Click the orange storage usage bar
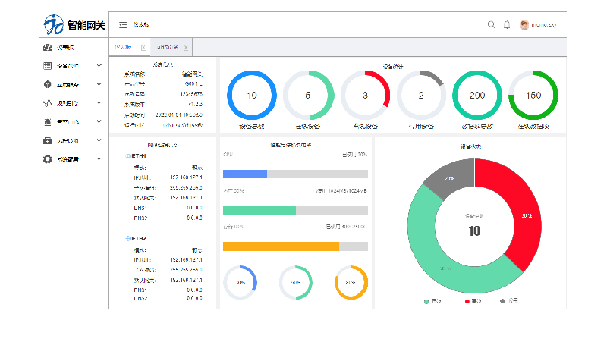Image resolution: width=607 pixels, height=364 pixels. [281, 246]
